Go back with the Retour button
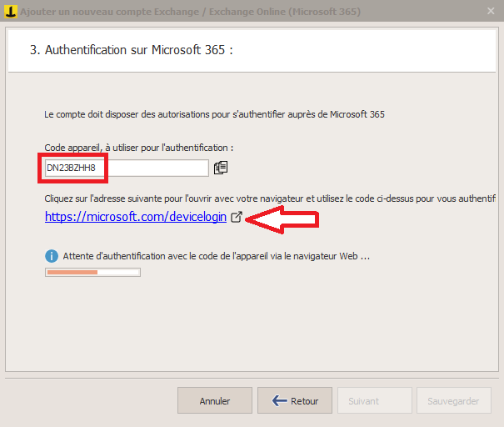The height and width of the screenshot is (427, 504). coord(295,400)
